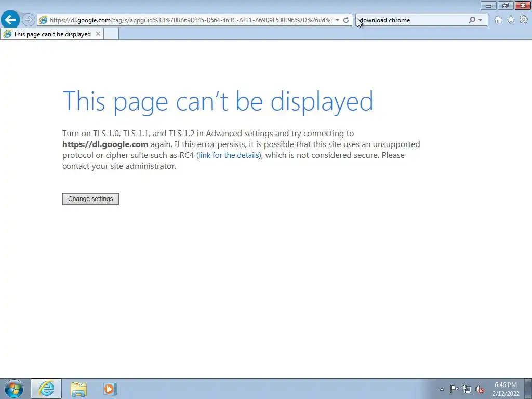The image size is (532, 399).
Task: Click the bold https://dl.google.com text
Action: pos(105,144)
